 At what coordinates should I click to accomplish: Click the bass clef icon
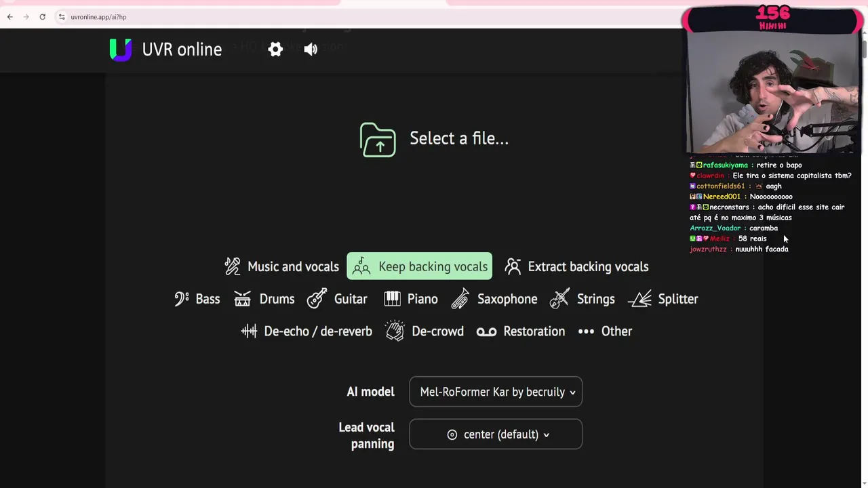[181, 299]
